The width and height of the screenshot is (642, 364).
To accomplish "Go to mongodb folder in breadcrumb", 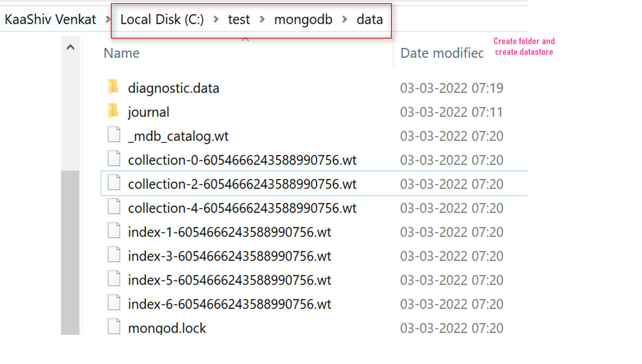I will pyautogui.click(x=303, y=19).
